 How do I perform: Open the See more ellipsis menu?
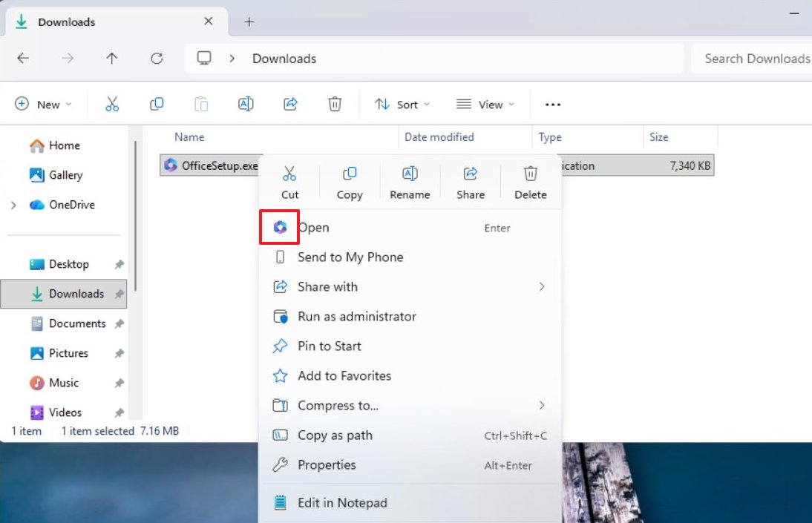click(x=552, y=104)
